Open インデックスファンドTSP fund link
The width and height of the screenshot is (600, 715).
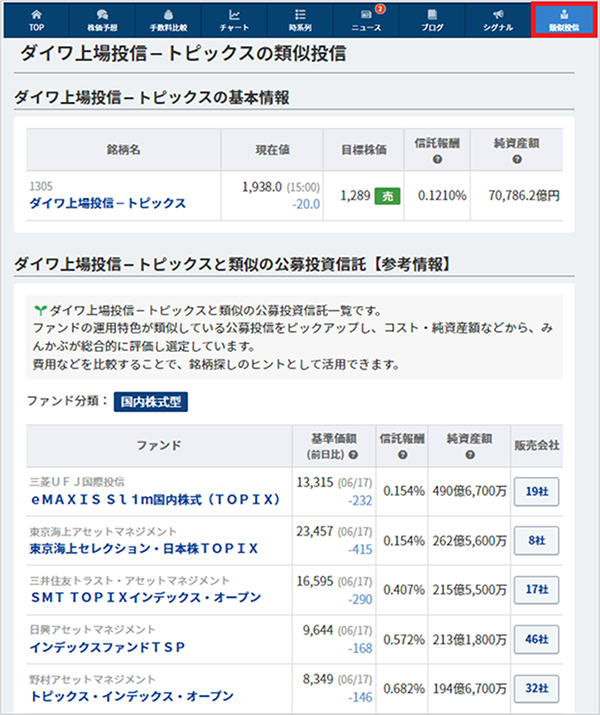pos(108,647)
